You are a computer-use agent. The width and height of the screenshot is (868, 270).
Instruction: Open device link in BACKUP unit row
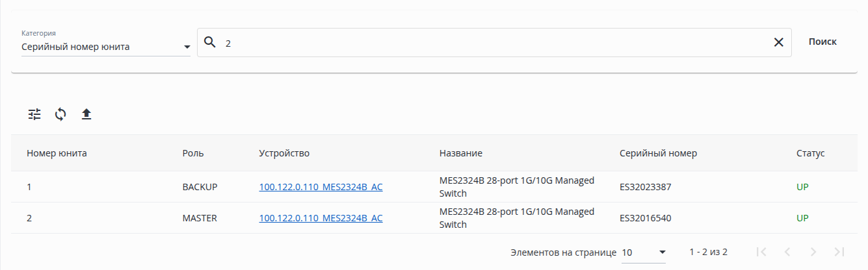(321, 187)
